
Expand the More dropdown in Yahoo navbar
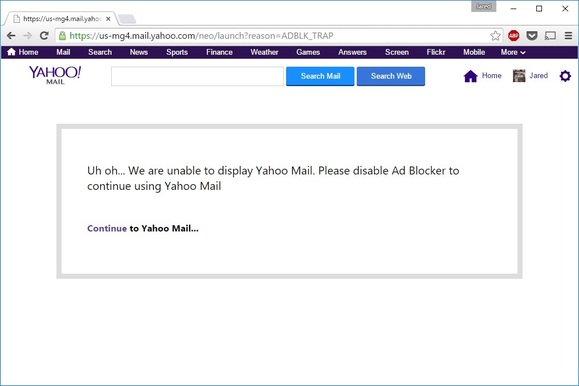click(x=513, y=52)
